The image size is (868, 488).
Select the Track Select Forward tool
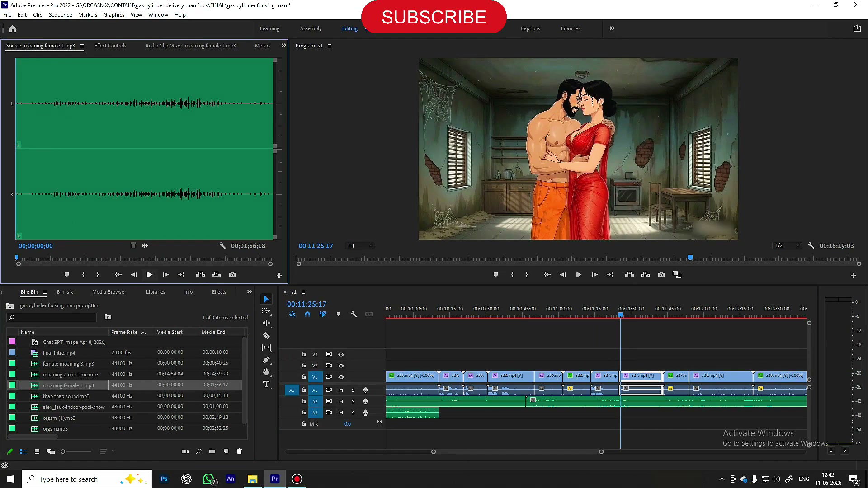tap(266, 311)
